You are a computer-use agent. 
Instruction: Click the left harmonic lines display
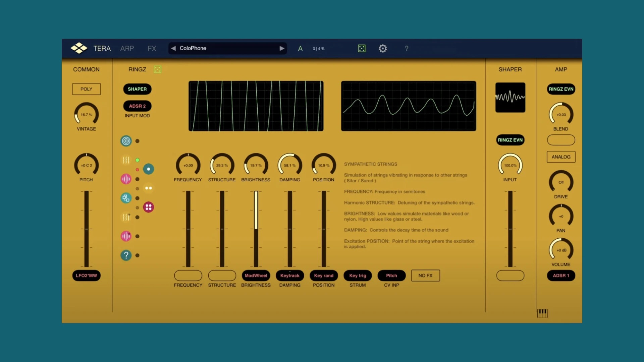(x=256, y=106)
